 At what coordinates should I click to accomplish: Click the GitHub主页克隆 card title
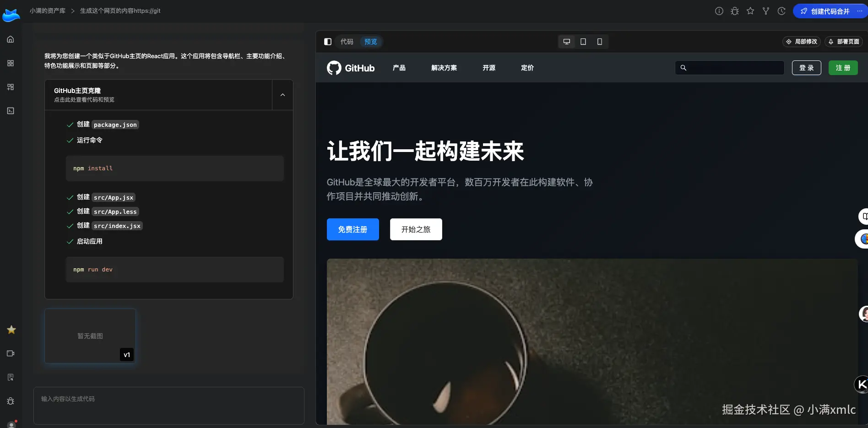(77, 91)
